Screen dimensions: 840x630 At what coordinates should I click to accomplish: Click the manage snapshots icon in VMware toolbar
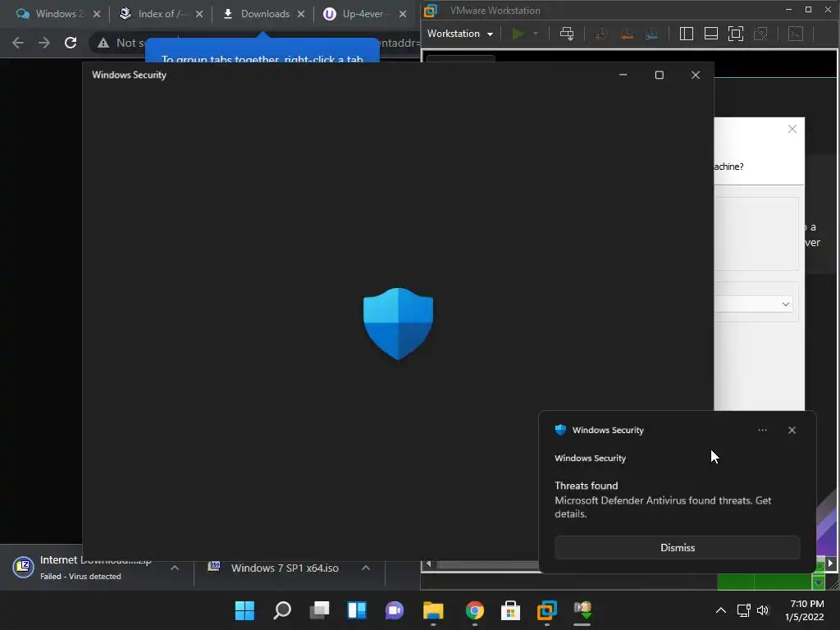click(x=651, y=34)
